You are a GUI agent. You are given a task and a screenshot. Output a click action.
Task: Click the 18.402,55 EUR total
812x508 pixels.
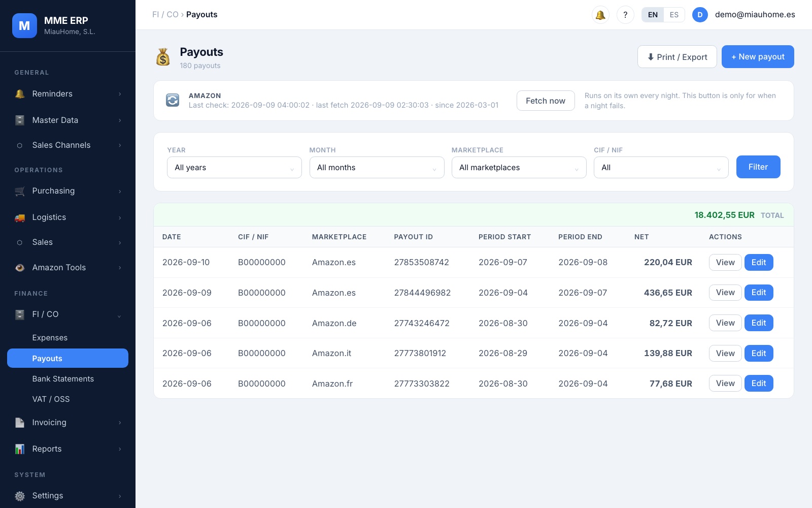click(x=724, y=215)
